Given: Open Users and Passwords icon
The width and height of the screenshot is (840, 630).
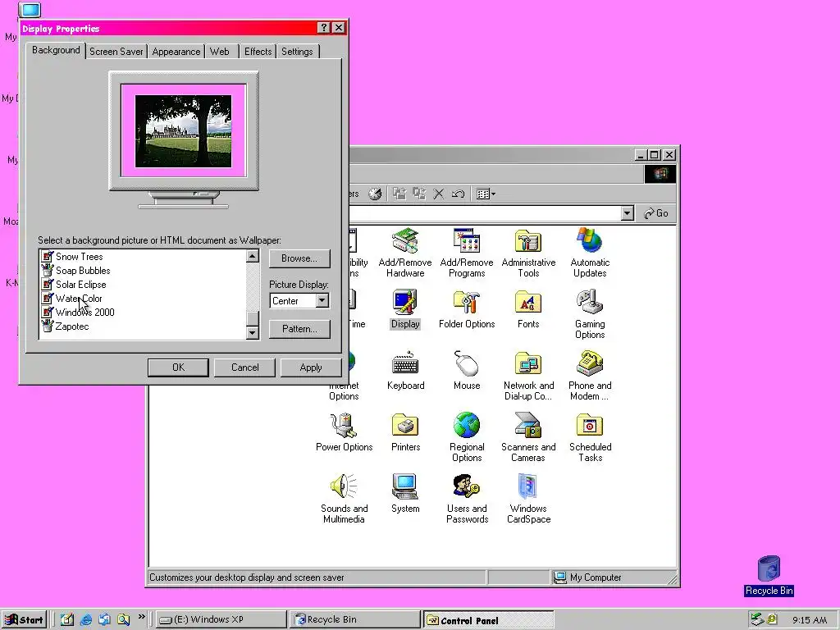Looking at the screenshot, I should (x=467, y=499).
